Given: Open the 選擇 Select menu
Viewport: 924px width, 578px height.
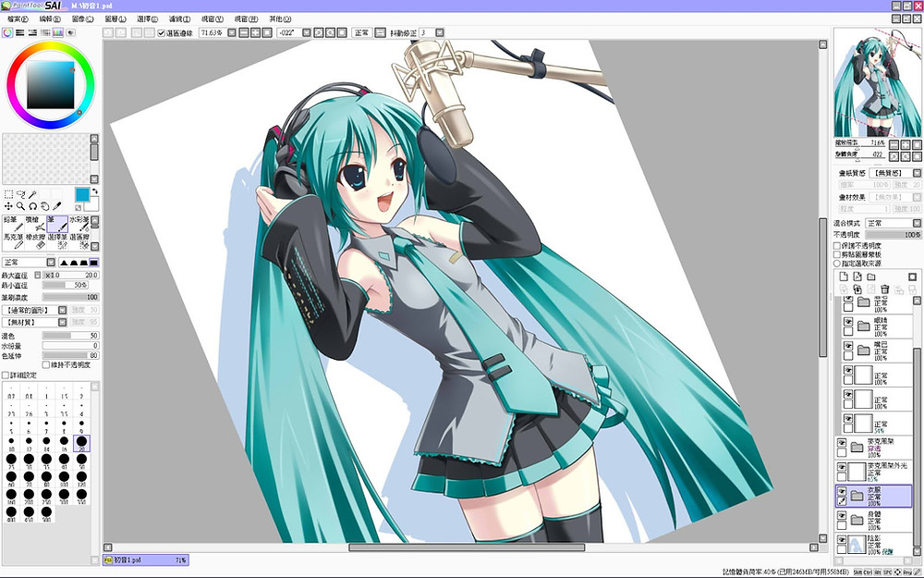Looking at the screenshot, I should coord(147,18).
